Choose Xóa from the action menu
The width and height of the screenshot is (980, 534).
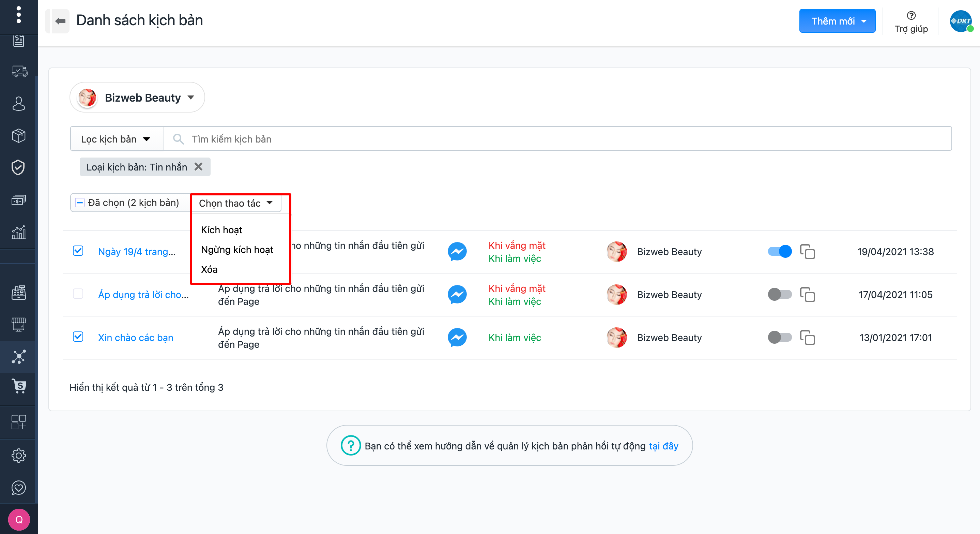[209, 269]
